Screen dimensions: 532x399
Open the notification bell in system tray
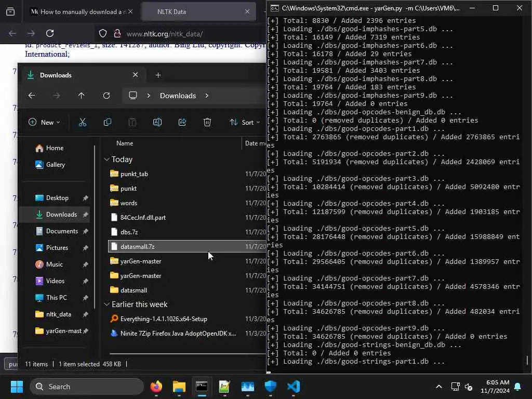[518, 387]
